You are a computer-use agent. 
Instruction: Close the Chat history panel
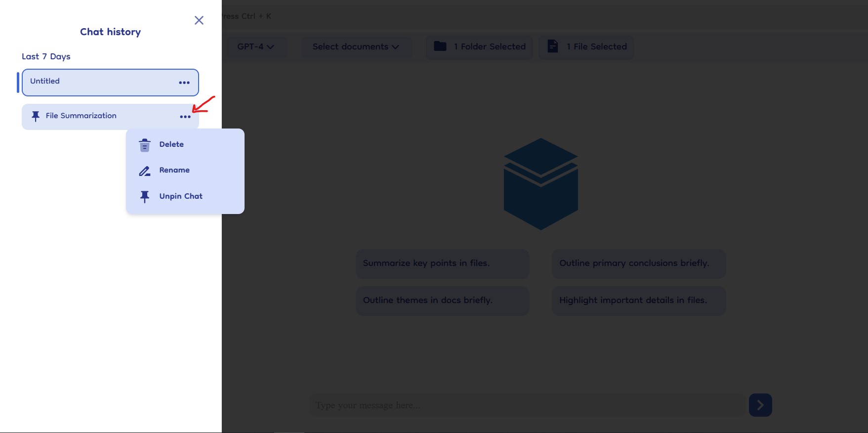click(x=199, y=20)
